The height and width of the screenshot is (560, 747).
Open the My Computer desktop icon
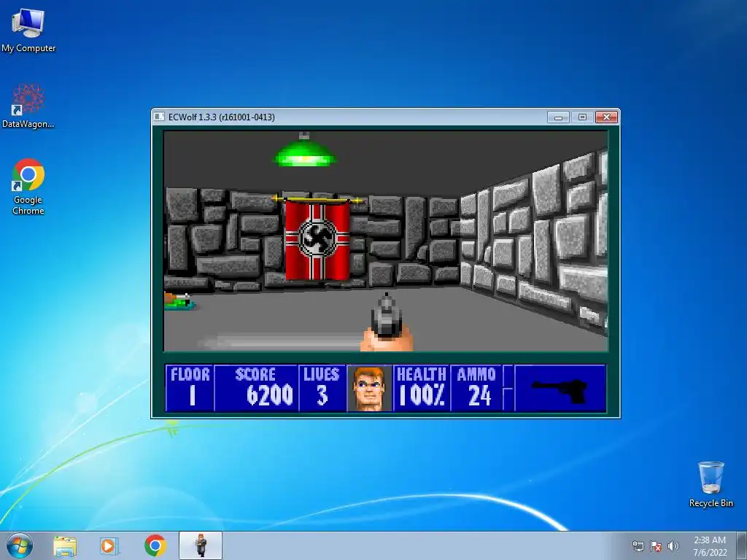point(28,29)
